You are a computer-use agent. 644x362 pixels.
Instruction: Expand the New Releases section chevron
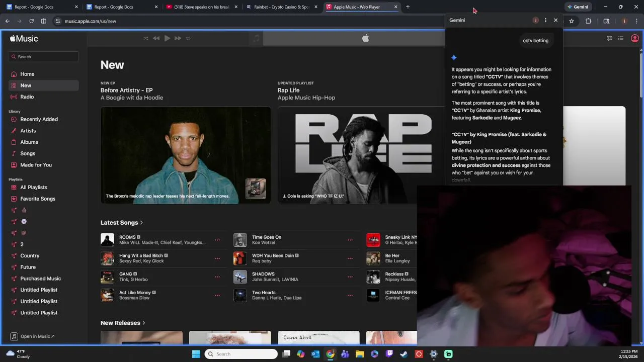[144, 323]
